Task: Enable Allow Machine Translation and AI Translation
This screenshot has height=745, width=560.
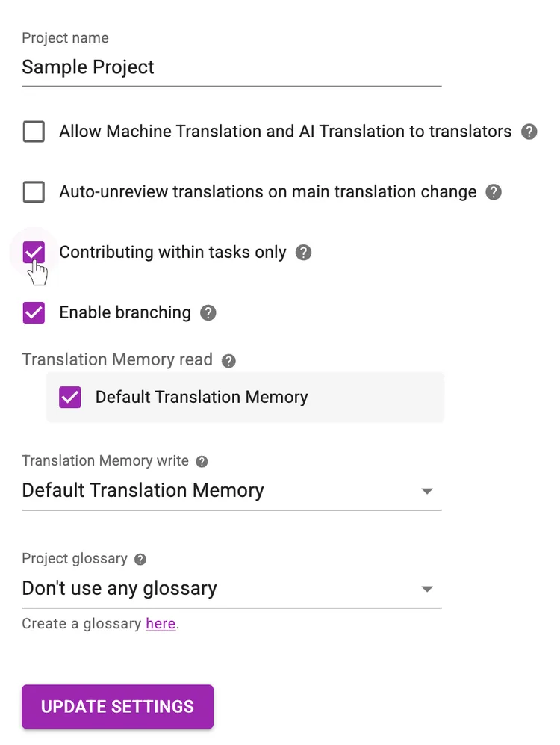Action: point(33,132)
